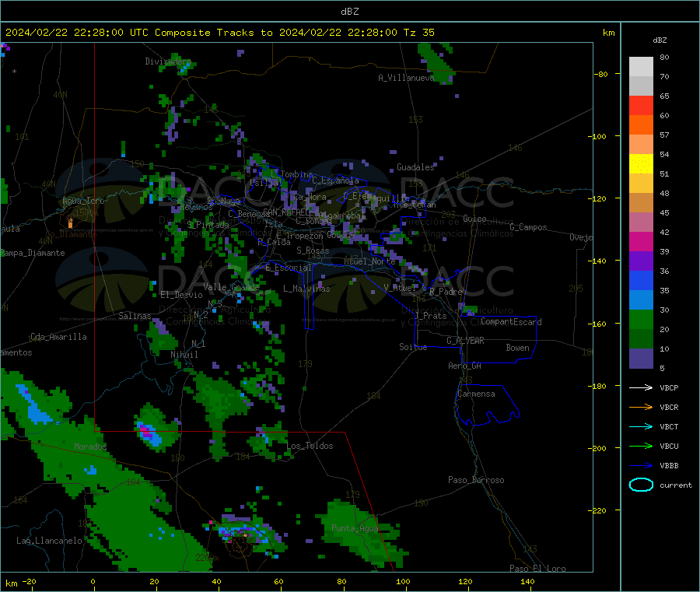The height and width of the screenshot is (592, 700).
Task: Click the Paso_Barroso map label
Action: (476, 480)
